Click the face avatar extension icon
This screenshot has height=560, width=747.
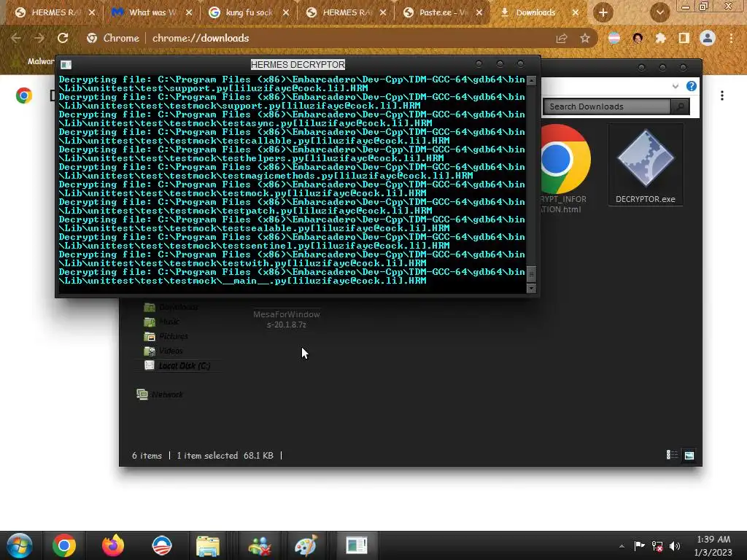pyautogui.click(x=638, y=38)
